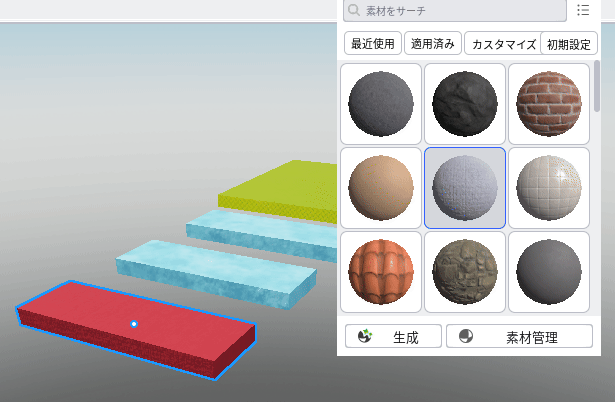Choose the smooth dark gray material sphere

pos(549,272)
